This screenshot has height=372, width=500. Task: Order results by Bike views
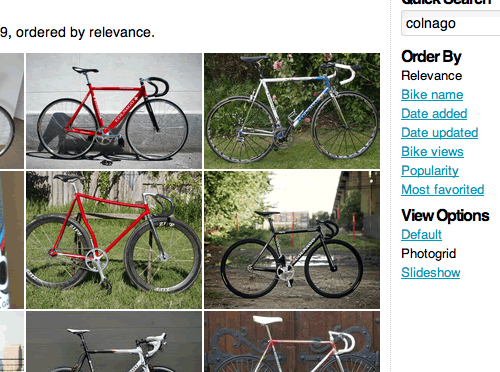432,152
